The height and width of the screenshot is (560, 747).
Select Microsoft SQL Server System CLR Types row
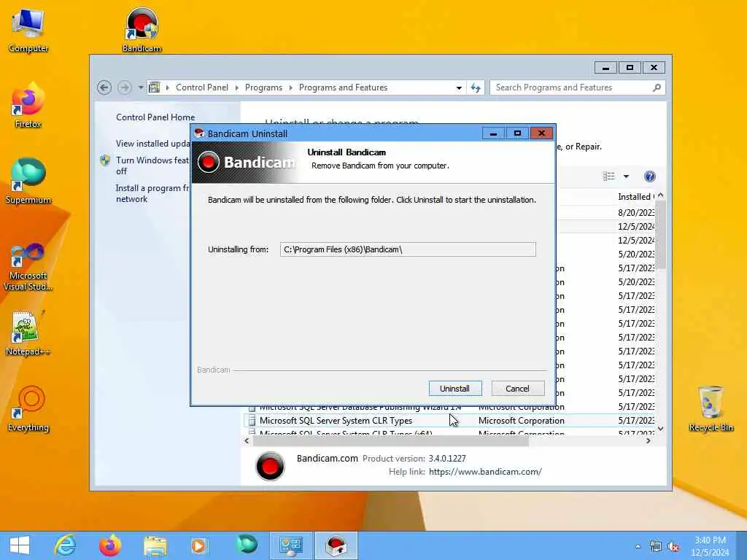(451, 421)
